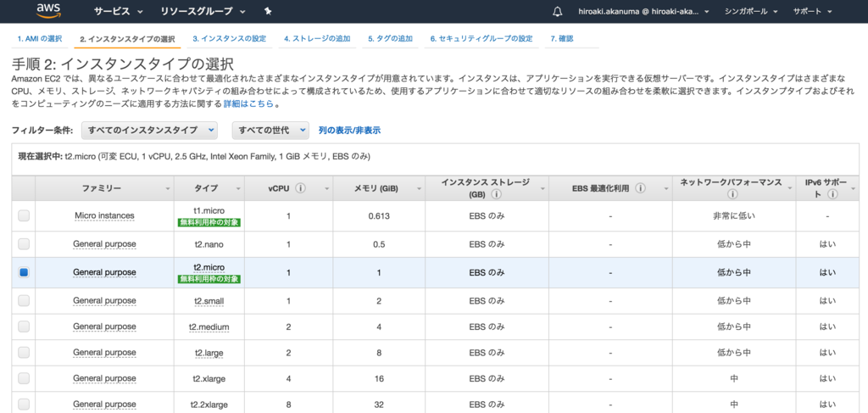Click the t2.medium type cell
This screenshot has height=413, width=868.
click(209, 327)
